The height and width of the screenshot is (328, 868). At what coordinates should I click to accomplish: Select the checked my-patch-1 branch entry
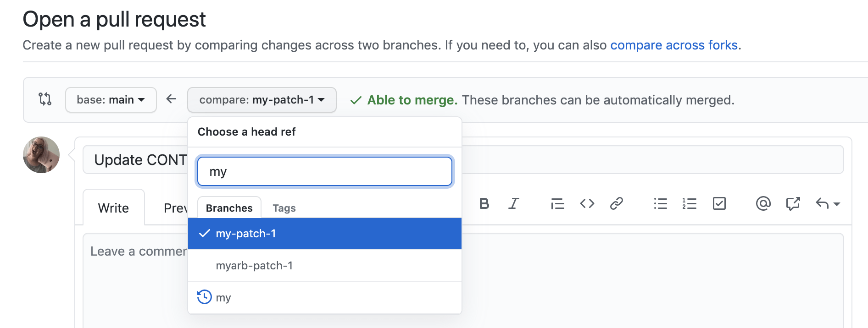pyautogui.click(x=246, y=234)
